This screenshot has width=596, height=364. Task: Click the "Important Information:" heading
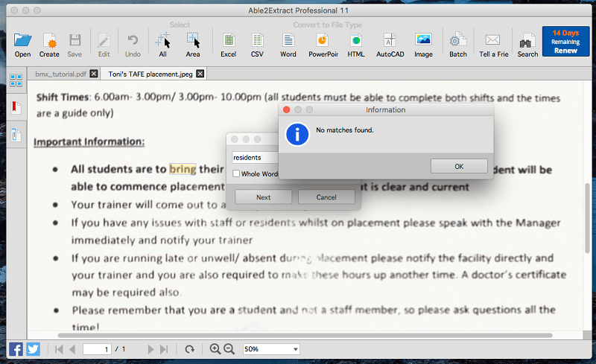click(x=89, y=141)
